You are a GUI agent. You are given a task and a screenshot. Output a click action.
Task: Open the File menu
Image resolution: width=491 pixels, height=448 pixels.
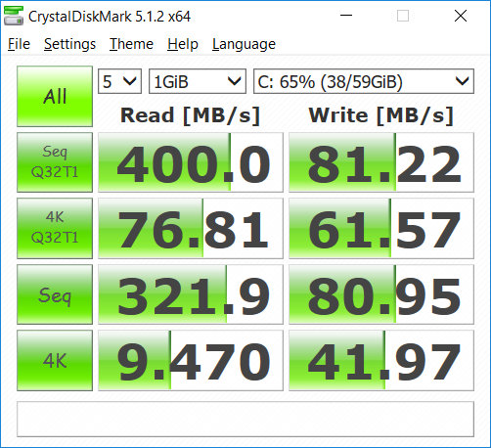tap(19, 44)
